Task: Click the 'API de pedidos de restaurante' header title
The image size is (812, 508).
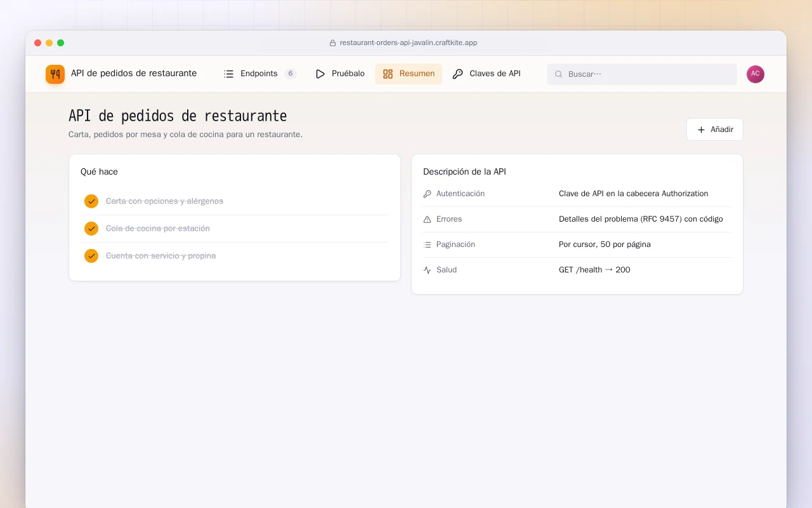Action: tap(134, 73)
